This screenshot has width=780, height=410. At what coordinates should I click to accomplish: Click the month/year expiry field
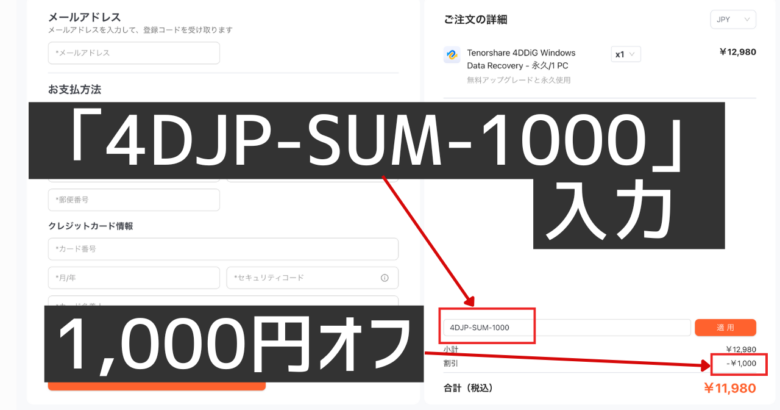tap(134, 278)
